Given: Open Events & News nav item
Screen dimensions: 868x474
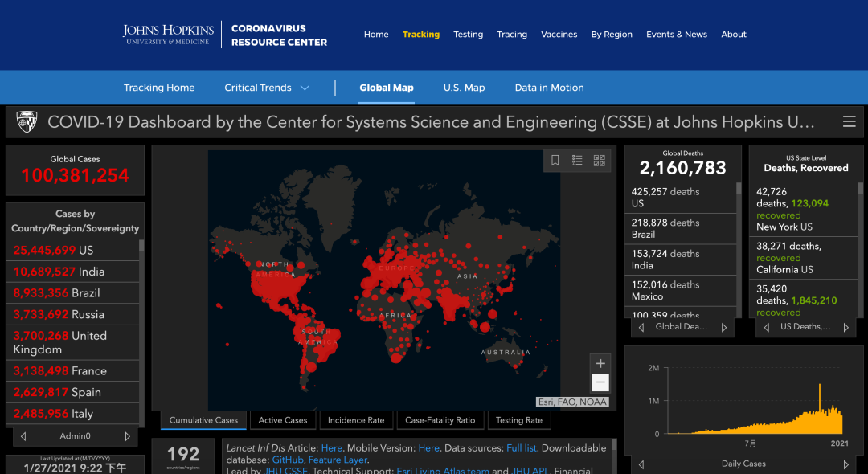Looking at the screenshot, I should tap(677, 35).
